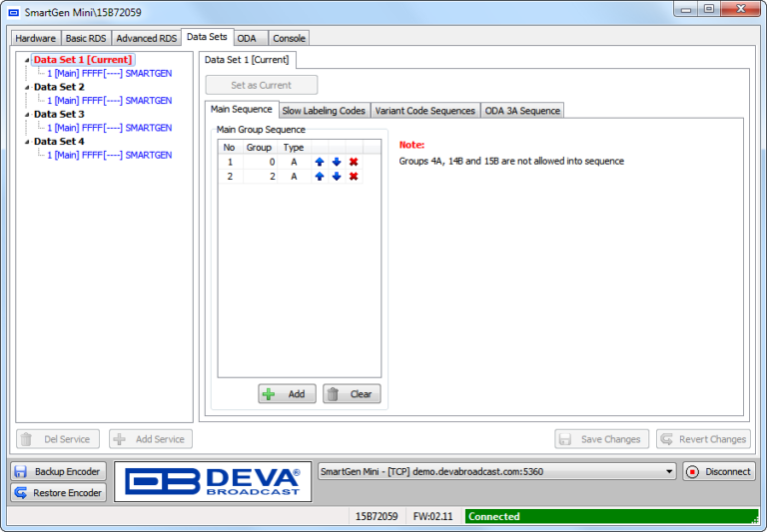This screenshot has width=767, height=532.
Task: Select Main service under Data Set 2
Action: pyautogui.click(x=109, y=101)
